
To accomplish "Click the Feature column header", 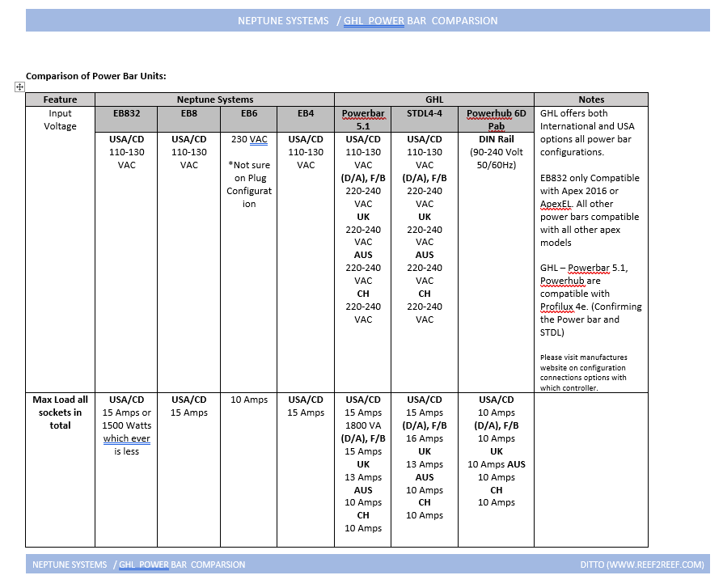I will pos(60,99).
